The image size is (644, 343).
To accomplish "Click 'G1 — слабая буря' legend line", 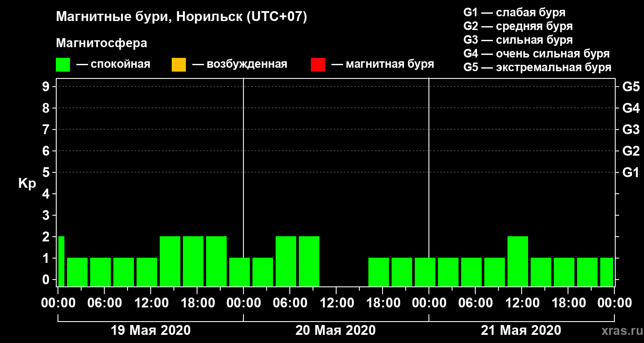I will tap(514, 12).
